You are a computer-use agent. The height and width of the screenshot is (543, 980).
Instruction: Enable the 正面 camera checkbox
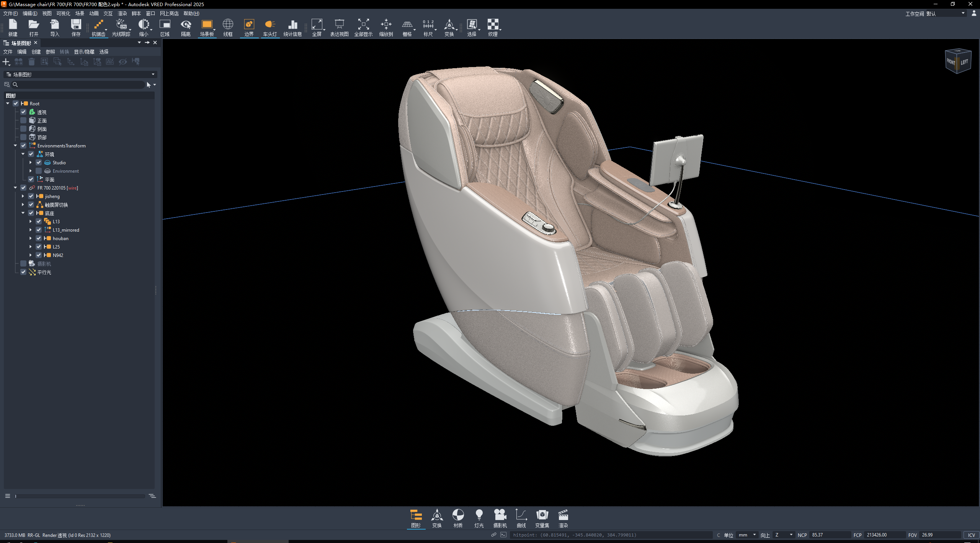point(23,120)
